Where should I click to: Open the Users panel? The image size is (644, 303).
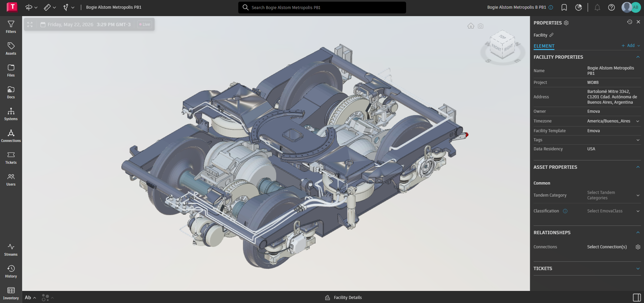(x=11, y=180)
